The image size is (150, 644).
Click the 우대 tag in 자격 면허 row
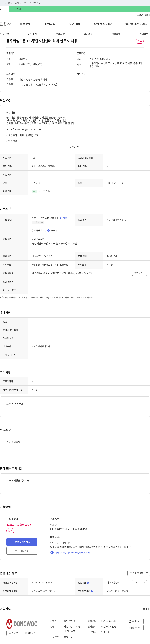[x=34, y=192]
